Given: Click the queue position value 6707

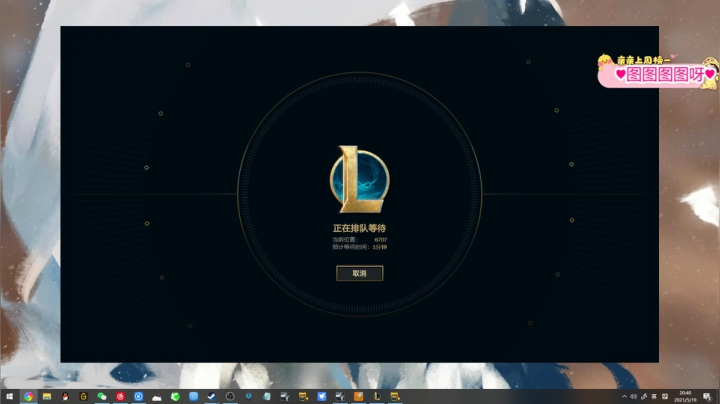Looking at the screenshot, I should [381, 240].
